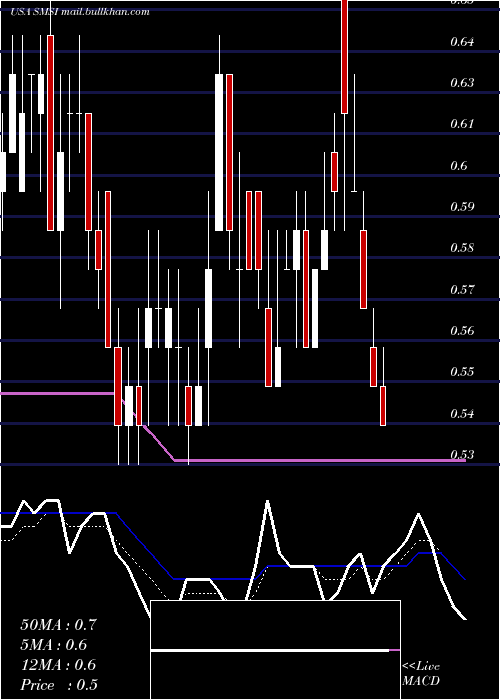This screenshot has height=700, width=500.
Task: Click the 0.63 price axis label
Action: (x=462, y=83)
